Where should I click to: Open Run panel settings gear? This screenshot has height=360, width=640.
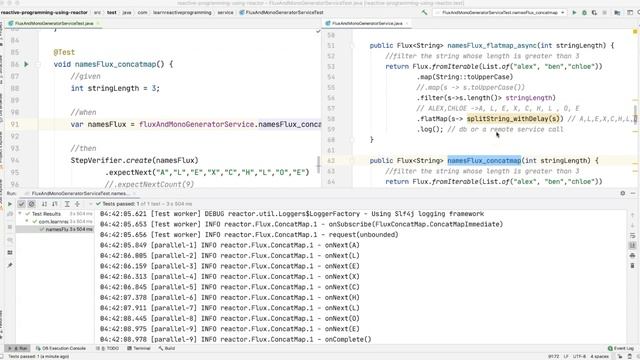click(x=622, y=193)
